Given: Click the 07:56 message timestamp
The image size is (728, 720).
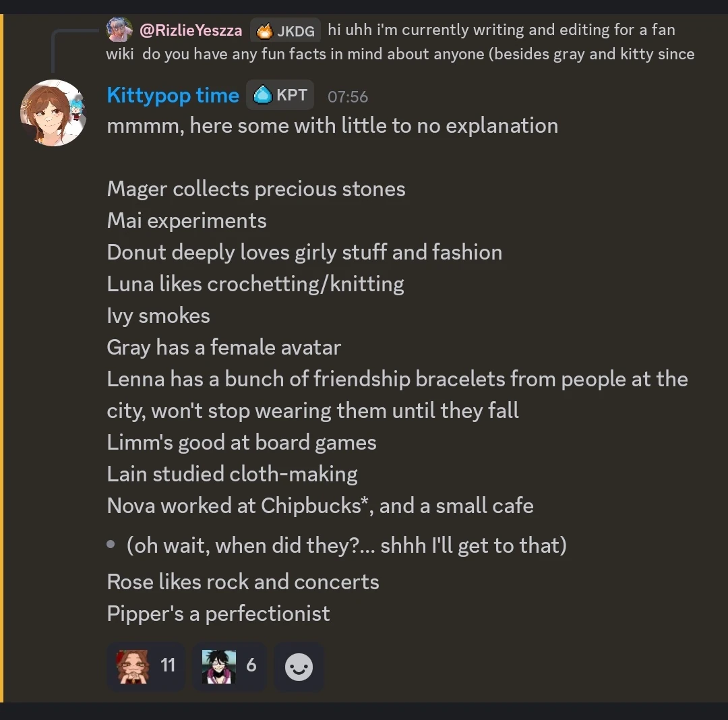Looking at the screenshot, I should tap(348, 96).
